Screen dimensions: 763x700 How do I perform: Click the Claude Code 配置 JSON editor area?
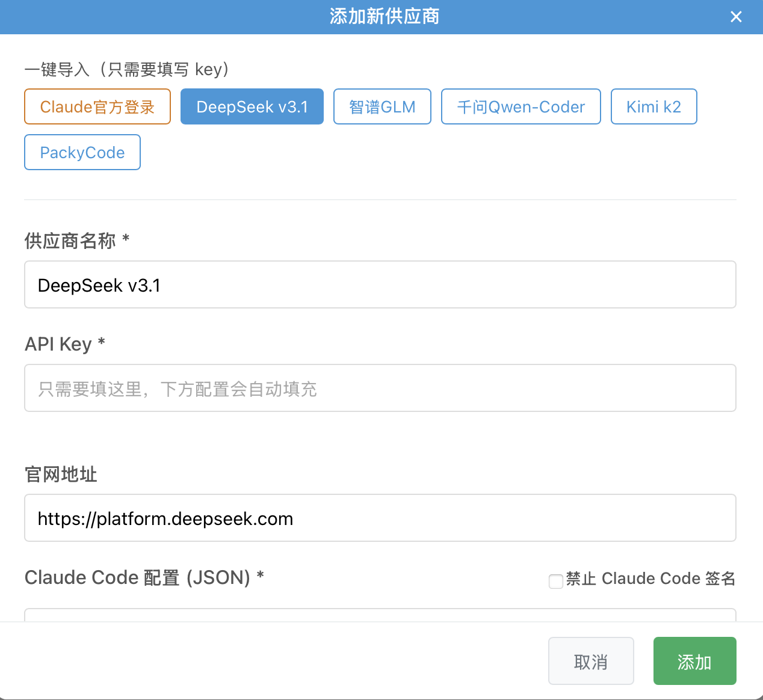point(380,615)
